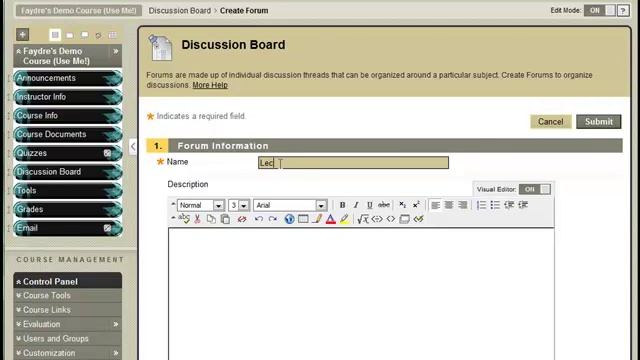Screen dimensions: 640x360
Task: Redo action in editor toolbar
Action: (273, 219)
